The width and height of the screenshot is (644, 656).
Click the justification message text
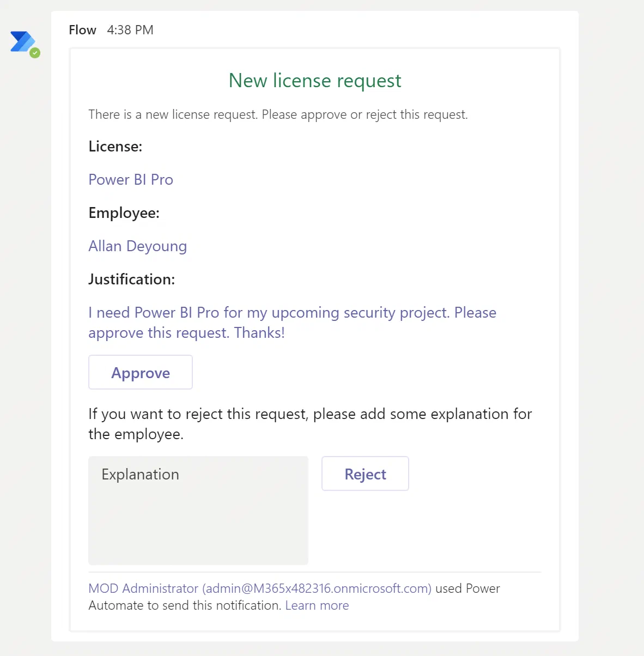click(x=293, y=323)
